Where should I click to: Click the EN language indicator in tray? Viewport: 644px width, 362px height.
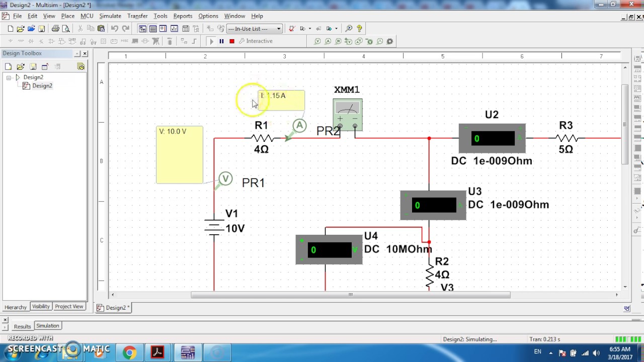click(538, 352)
